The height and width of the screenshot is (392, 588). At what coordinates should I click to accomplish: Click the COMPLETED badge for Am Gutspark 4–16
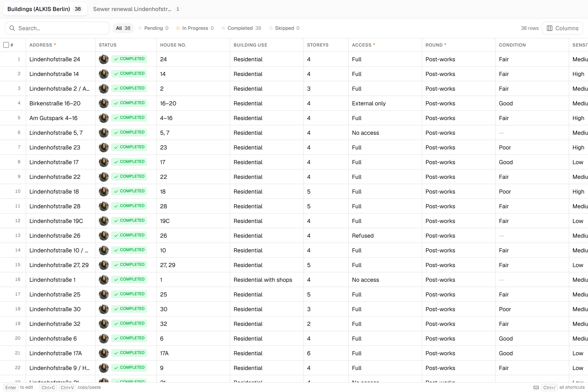(129, 118)
